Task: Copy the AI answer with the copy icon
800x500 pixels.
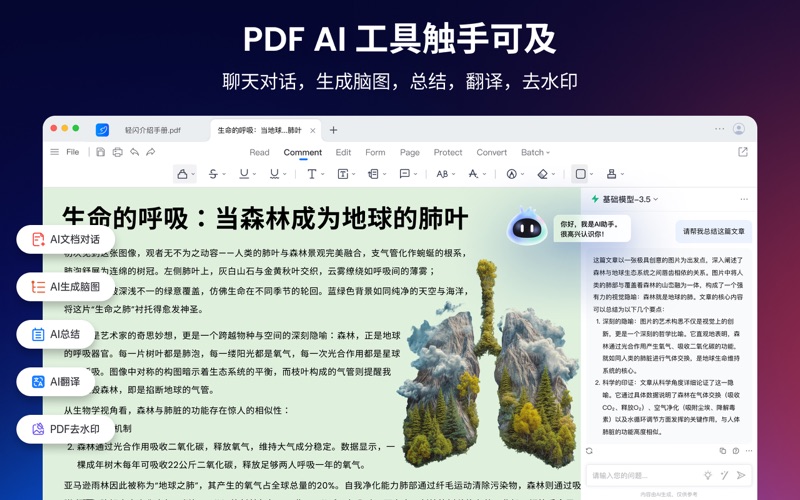Action: coord(722,451)
